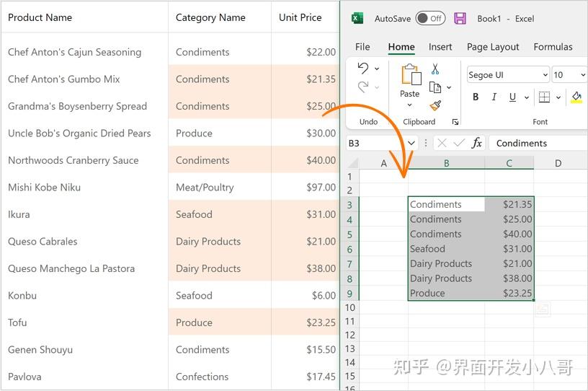The height and width of the screenshot is (391, 588).
Task: Switch to the Insert ribbon tab
Action: click(440, 47)
